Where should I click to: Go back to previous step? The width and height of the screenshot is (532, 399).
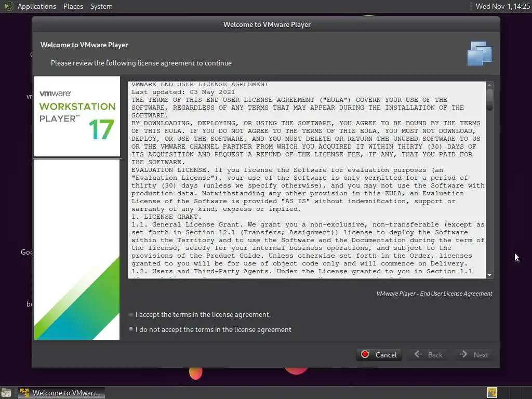429,354
